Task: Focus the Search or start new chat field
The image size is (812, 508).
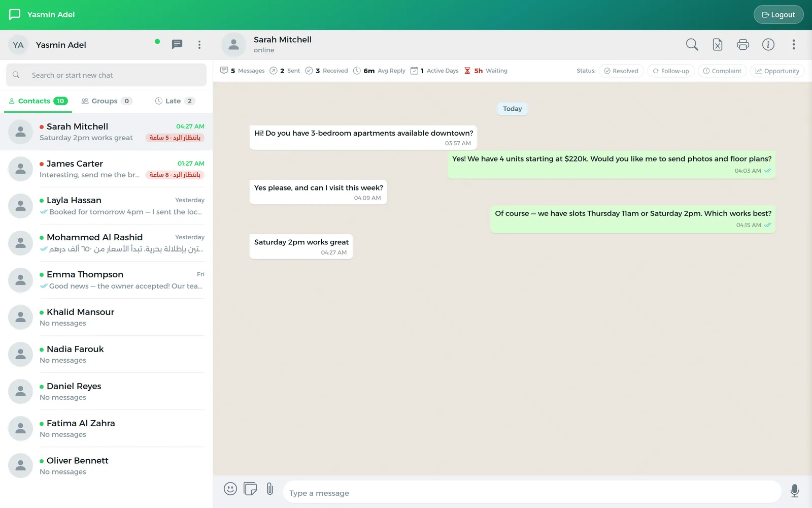Action: (x=106, y=75)
